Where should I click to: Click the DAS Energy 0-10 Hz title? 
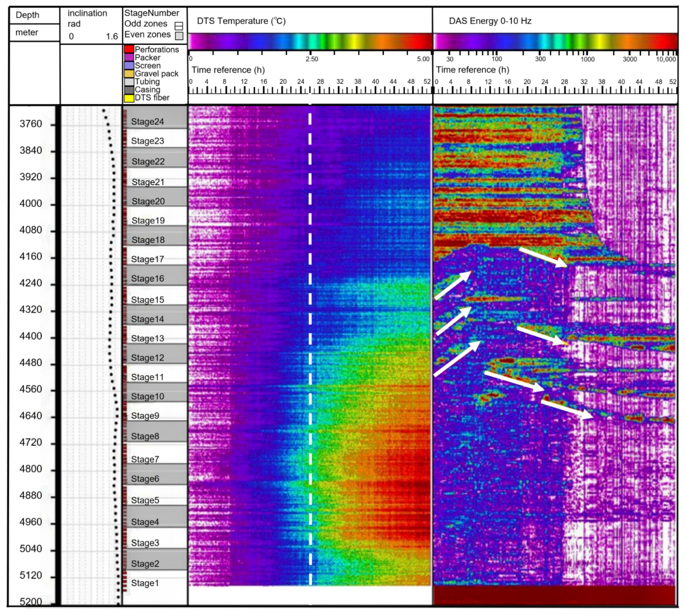[490, 21]
